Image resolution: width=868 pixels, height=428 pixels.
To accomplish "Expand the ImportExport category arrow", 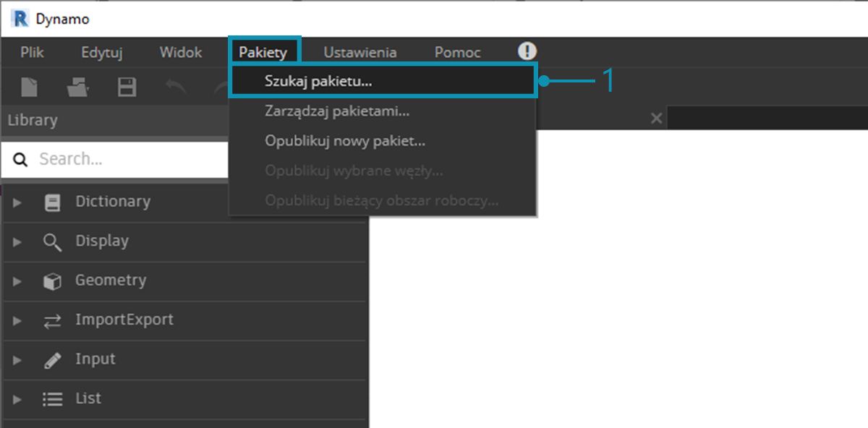I will click(17, 321).
